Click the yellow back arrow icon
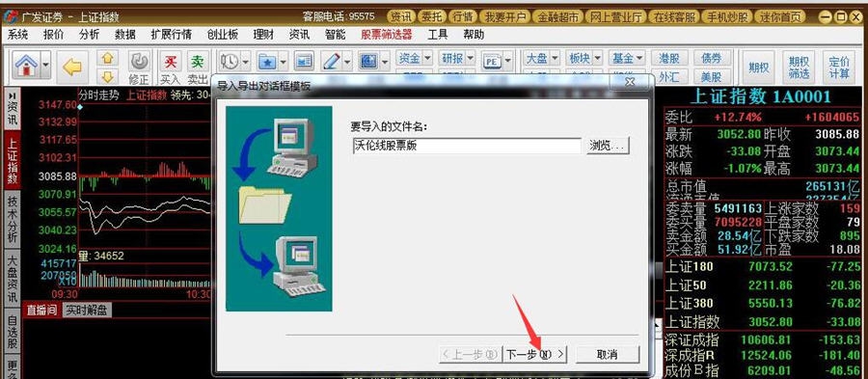The image size is (868, 379). 72,67
